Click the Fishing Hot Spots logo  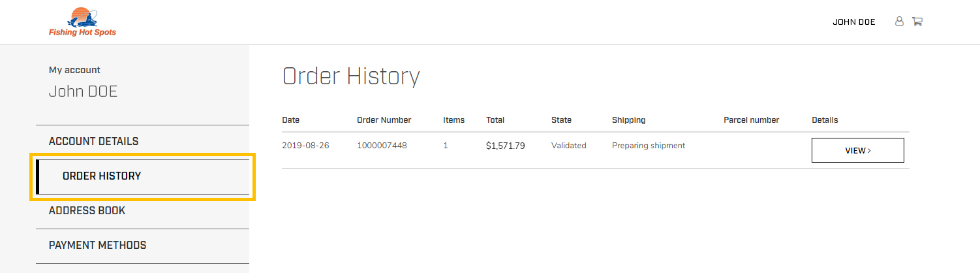click(82, 22)
